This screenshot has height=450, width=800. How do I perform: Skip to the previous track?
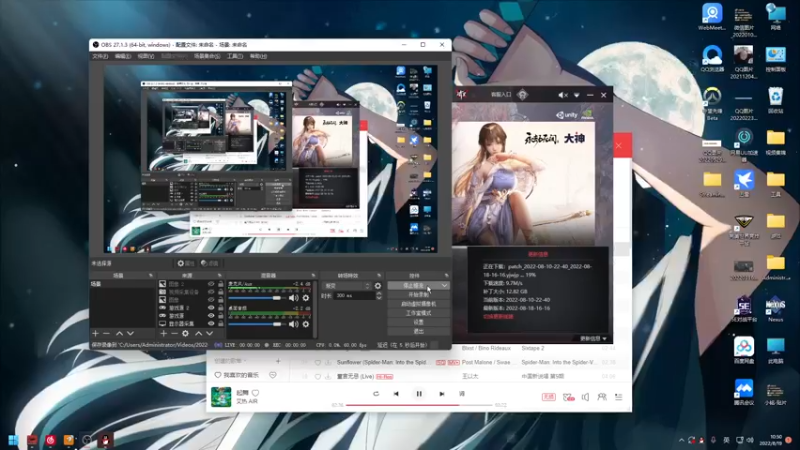click(x=396, y=394)
